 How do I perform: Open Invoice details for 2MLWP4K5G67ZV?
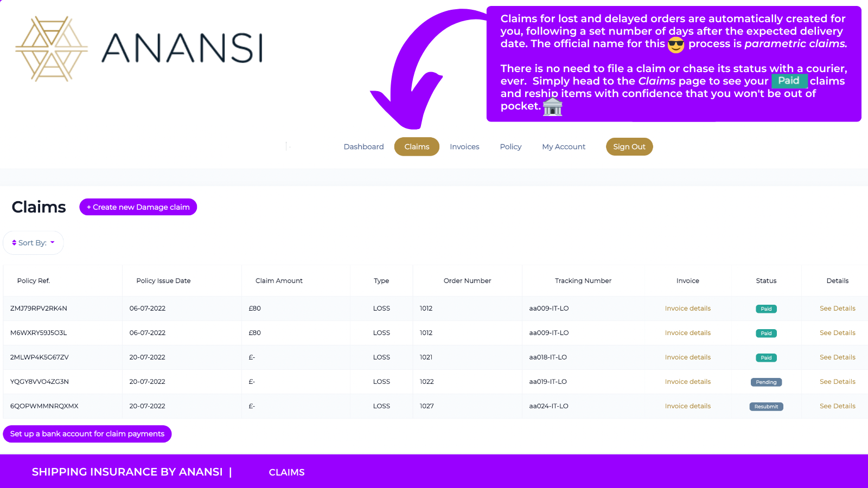(688, 357)
